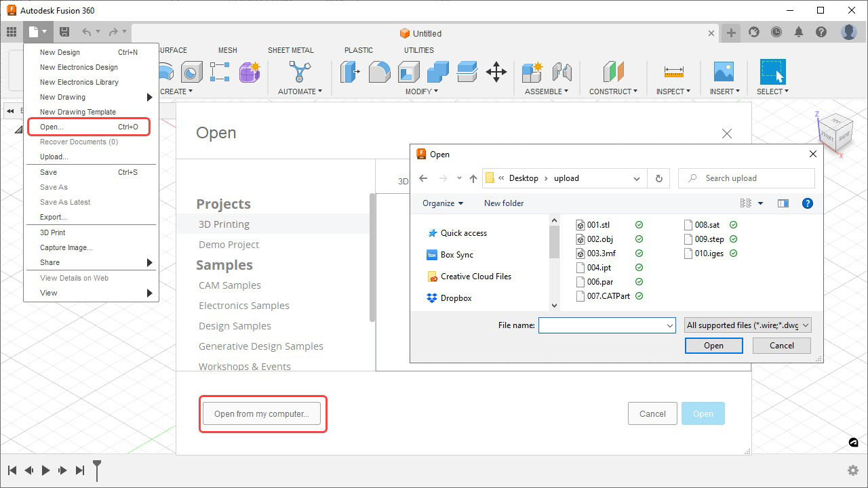
Task: Expand the AUTOMATE dropdown
Action: coord(300,91)
